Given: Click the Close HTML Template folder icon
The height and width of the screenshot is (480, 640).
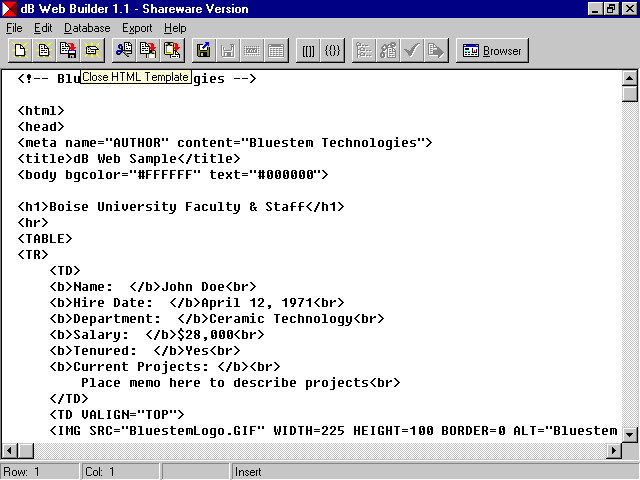Looking at the screenshot, I should pos(92,50).
